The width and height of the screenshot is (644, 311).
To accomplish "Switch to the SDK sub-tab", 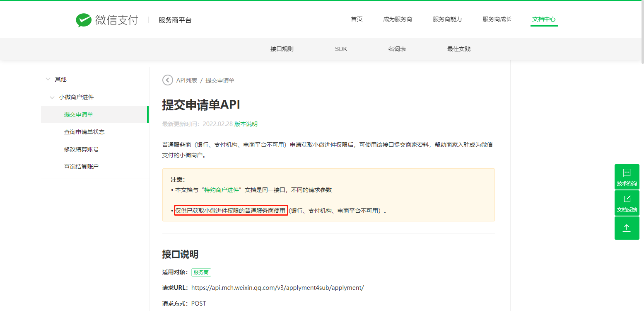I will pyautogui.click(x=341, y=49).
